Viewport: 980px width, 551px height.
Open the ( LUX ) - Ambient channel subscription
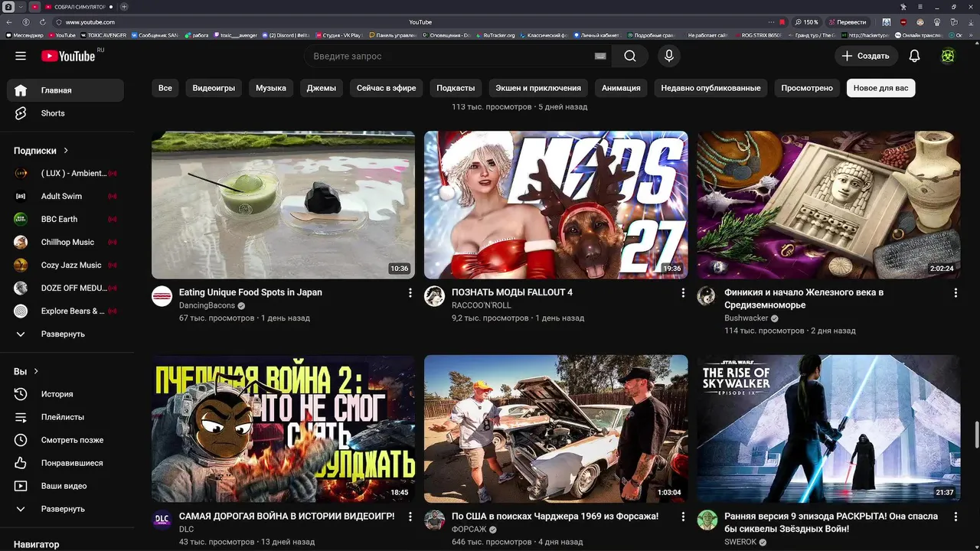tap(65, 173)
